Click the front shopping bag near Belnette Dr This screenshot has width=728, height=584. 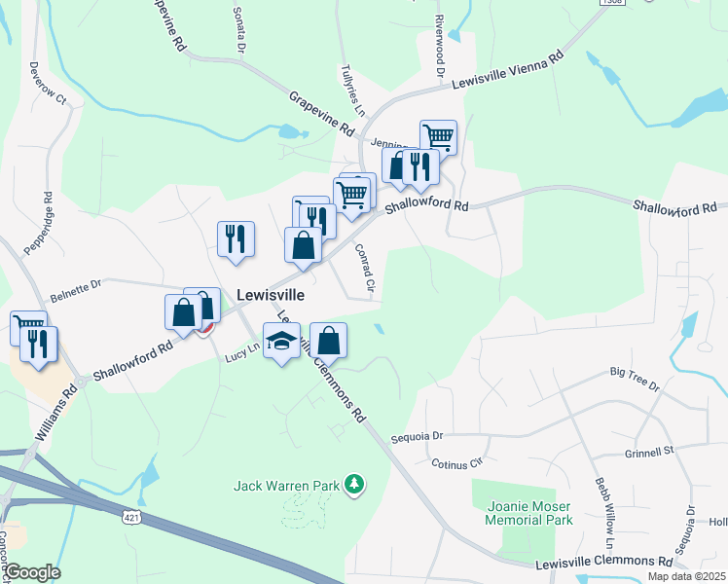pos(183,313)
